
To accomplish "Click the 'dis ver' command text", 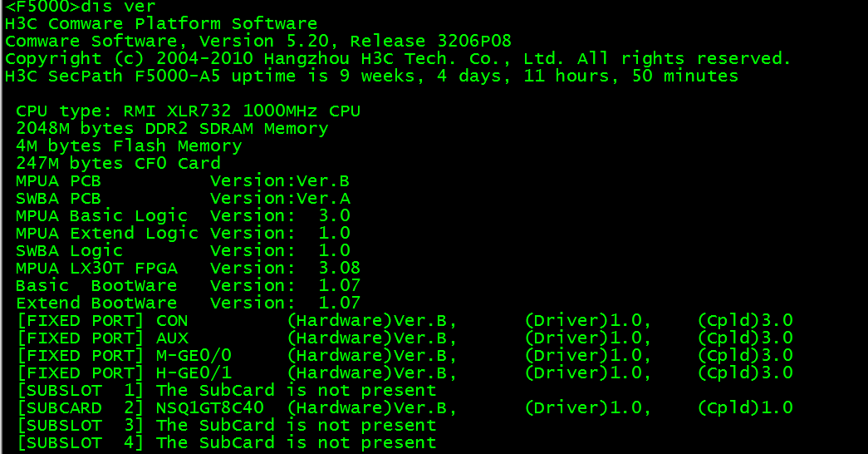I will tap(118, 7).
